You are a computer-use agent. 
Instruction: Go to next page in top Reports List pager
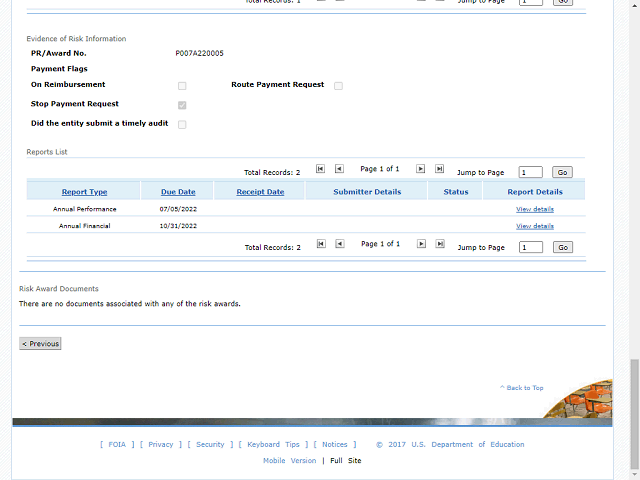[x=420, y=169]
